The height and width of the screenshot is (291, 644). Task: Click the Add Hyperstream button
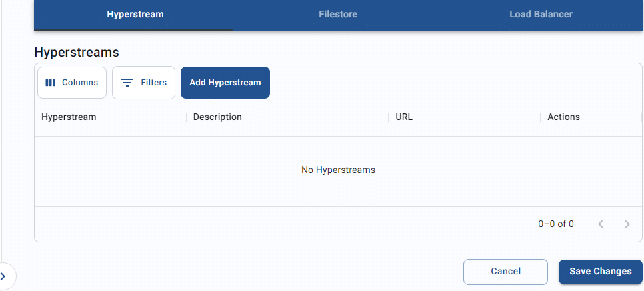225,83
